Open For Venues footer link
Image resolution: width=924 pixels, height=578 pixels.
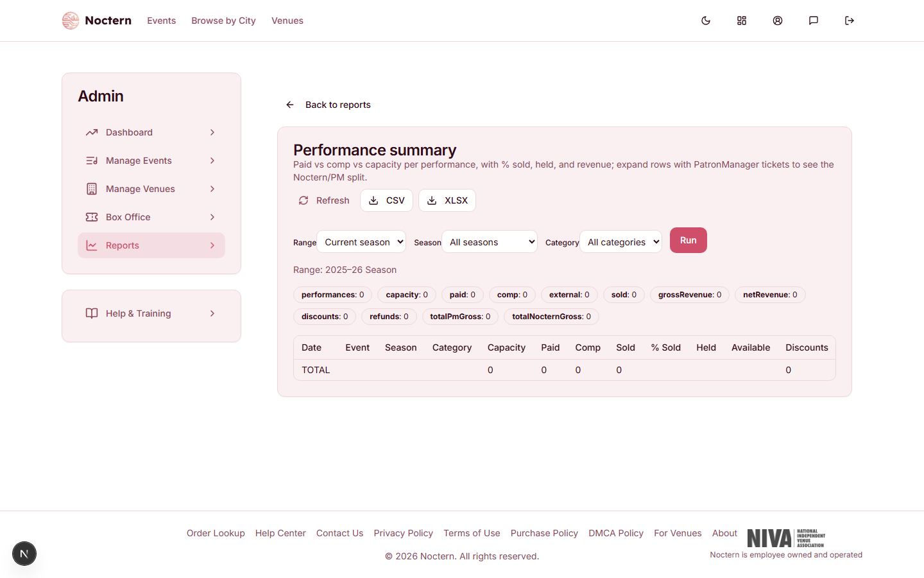(678, 533)
